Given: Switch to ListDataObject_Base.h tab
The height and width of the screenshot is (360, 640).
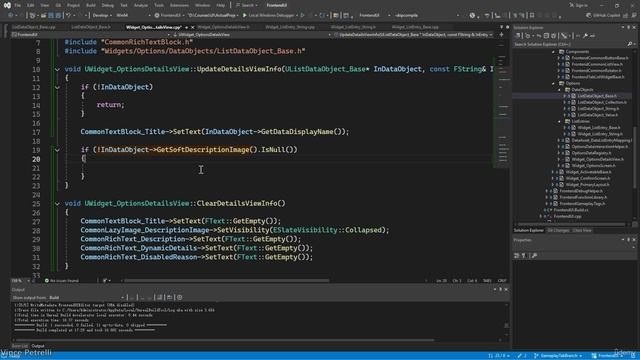Looking at the screenshot, I should click(x=91, y=27).
